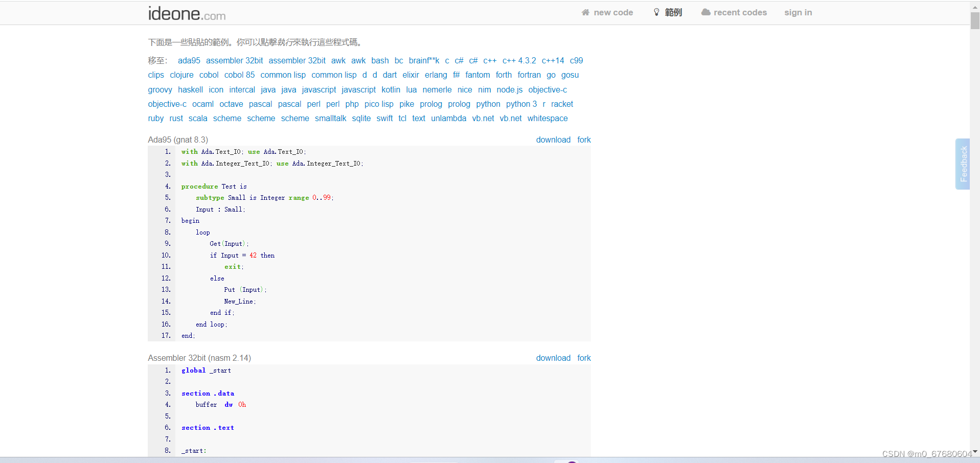Image resolution: width=980 pixels, height=463 pixels.
Task: Jump to the octave sample
Action: pos(231,104)
